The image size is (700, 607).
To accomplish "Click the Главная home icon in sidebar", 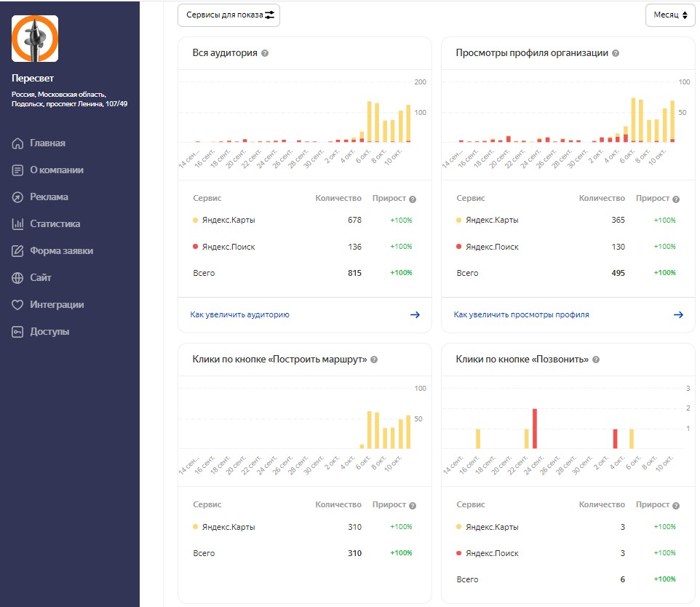I will pos(18,143).
